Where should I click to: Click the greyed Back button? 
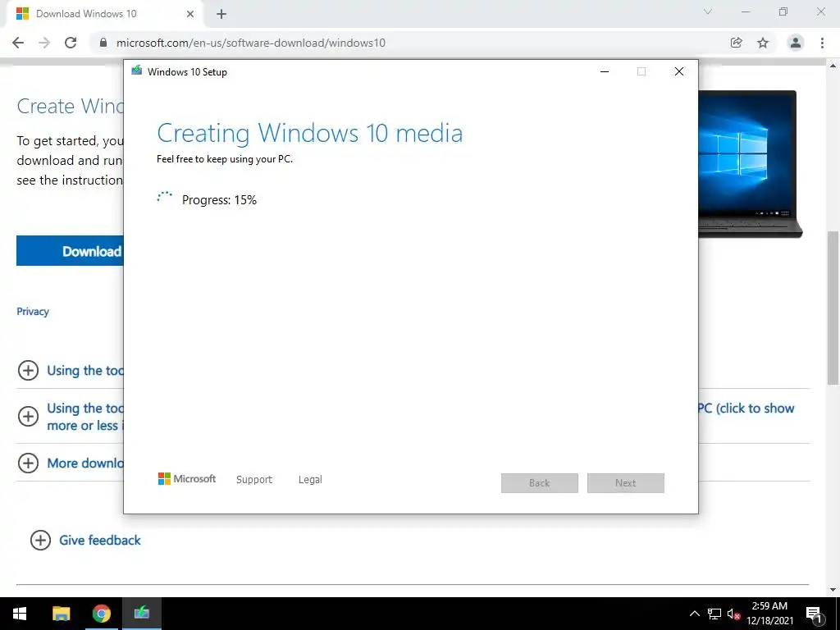(540, 482)
